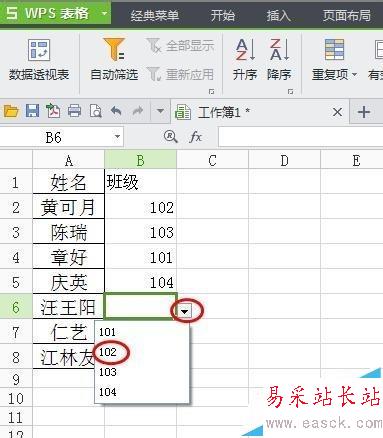Undo the last action

coord(116,111)
